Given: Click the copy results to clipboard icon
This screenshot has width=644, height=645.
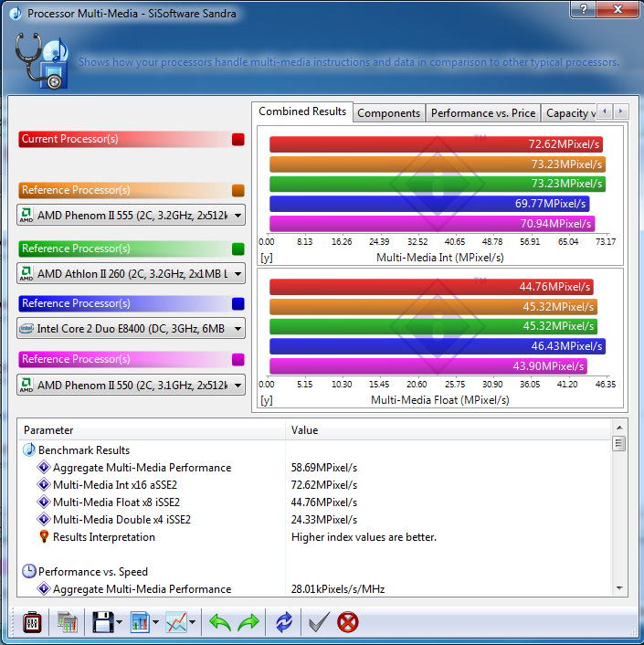Looking at the screenshot, I should [67, 622].
